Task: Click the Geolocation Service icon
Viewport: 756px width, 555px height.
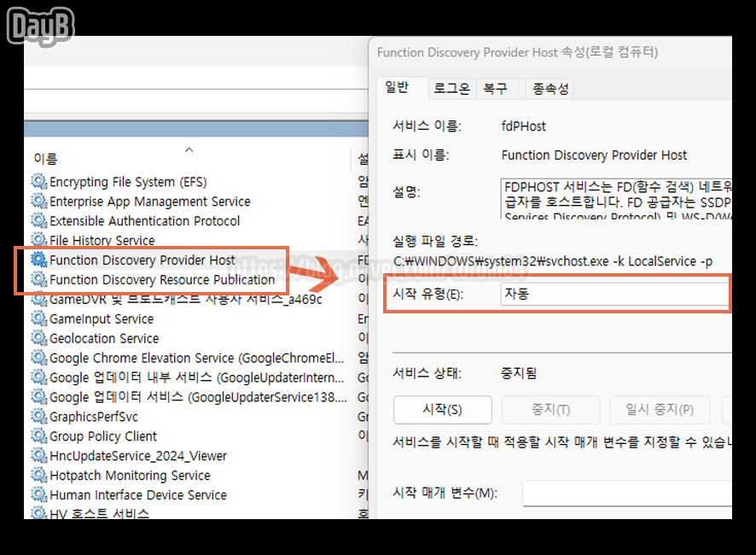Action: [38, 338]
